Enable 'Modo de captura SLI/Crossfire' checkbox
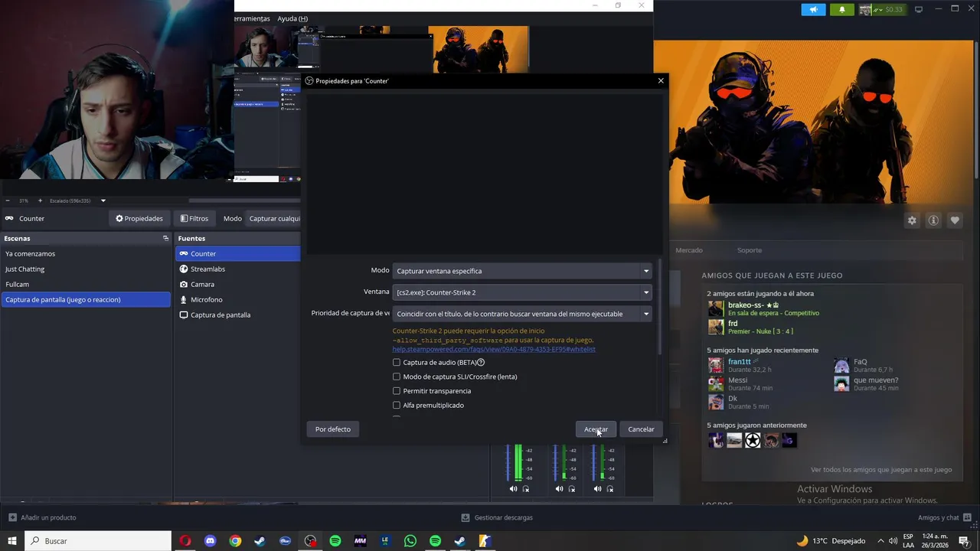The width and height of the screenshot is (980, 551). pyautogui.click(x=397, y=377)
